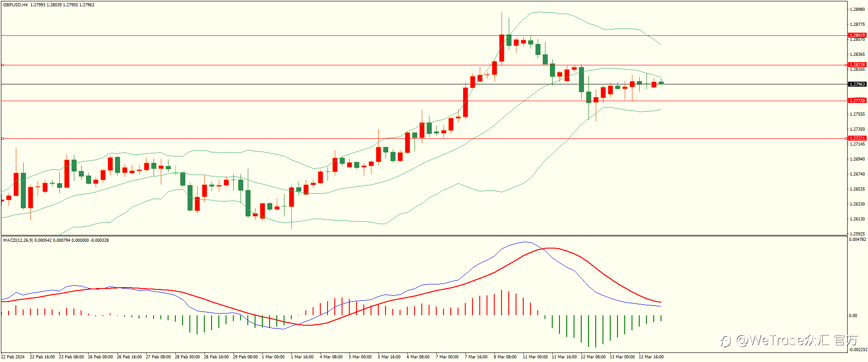868x362 pixels.
Task: Click the 1.26940 price scale value
Action: (857, 159)
